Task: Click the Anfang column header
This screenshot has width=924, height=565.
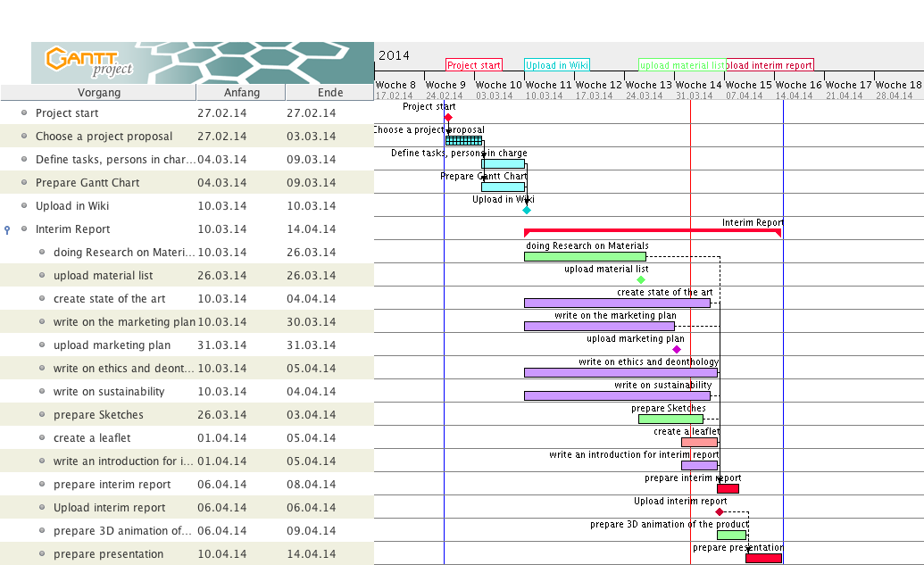Action: tap(241, 93)
